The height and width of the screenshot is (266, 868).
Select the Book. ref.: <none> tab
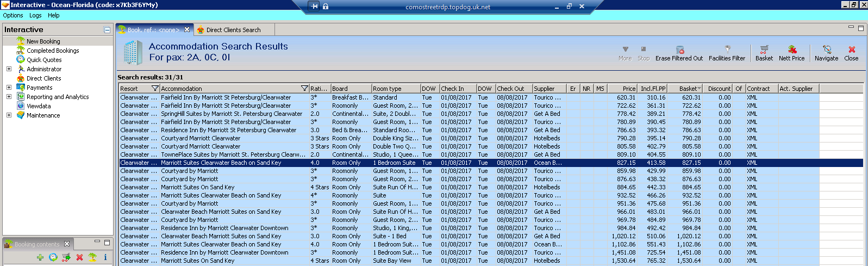point(153,30)
